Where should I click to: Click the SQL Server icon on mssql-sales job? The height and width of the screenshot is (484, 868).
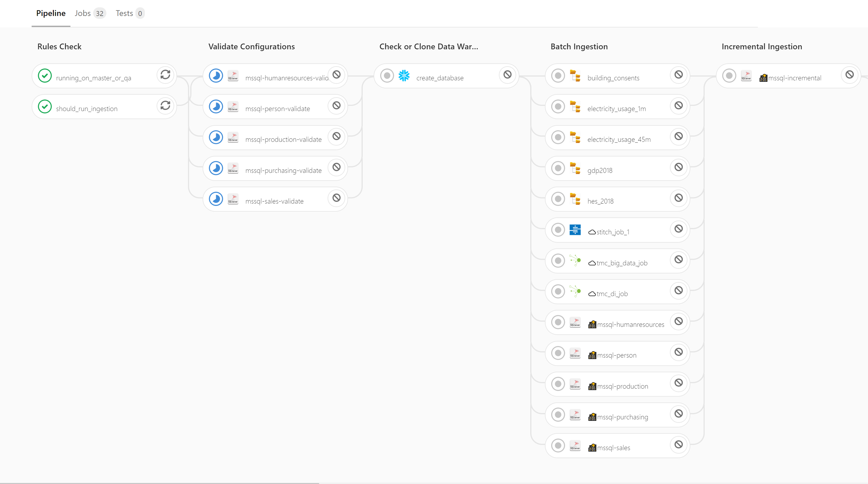[575, 445]
